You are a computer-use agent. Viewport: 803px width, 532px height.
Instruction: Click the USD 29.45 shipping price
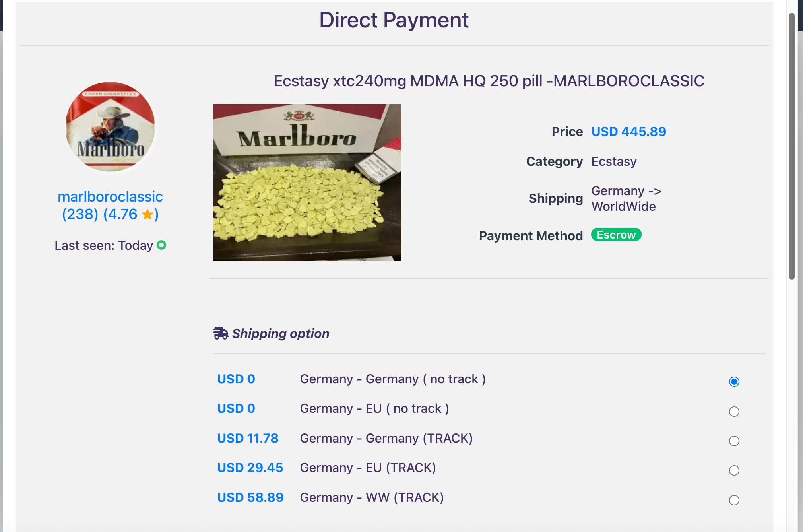[250, 468]
